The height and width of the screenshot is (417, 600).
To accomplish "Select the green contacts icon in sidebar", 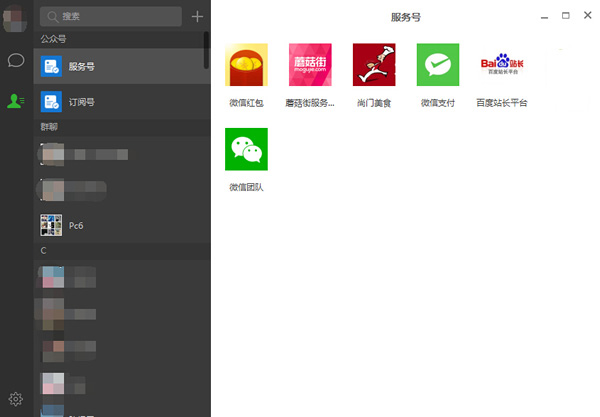I will 16,101.
